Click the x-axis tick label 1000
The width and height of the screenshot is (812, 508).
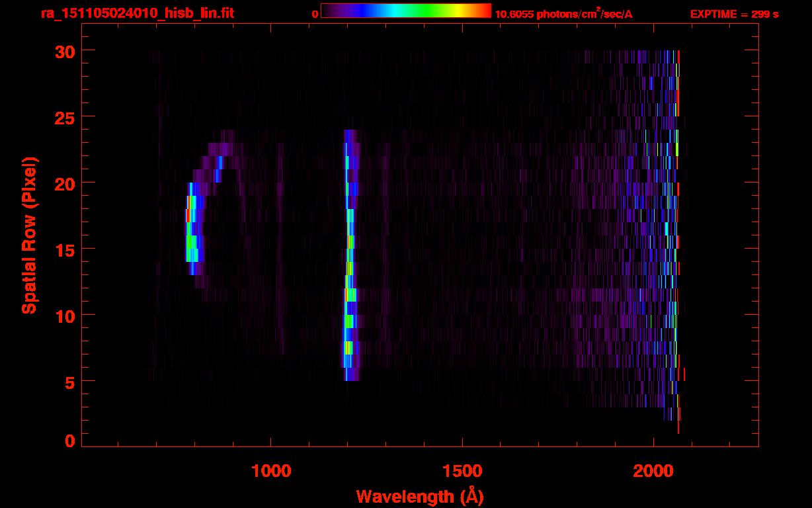(271, 471)
